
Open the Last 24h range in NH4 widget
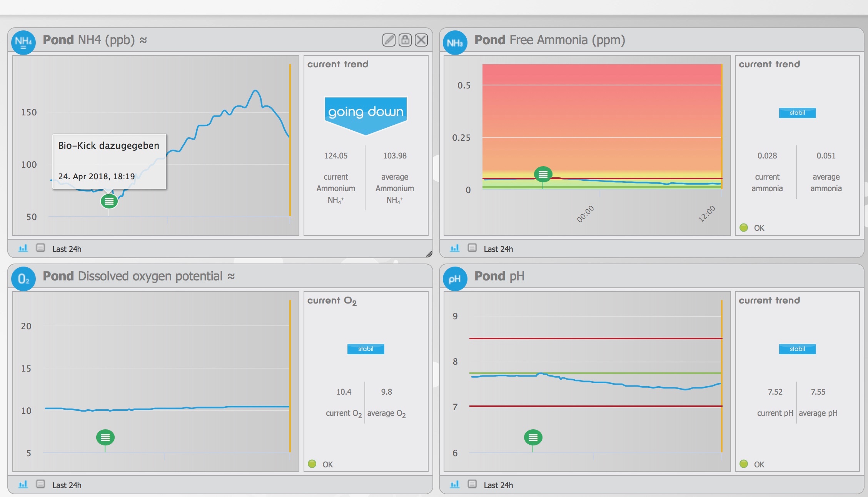67,249
